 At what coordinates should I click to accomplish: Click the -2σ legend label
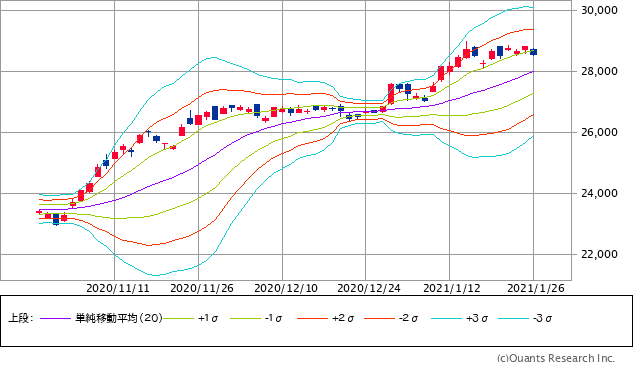tap(408, 318)
